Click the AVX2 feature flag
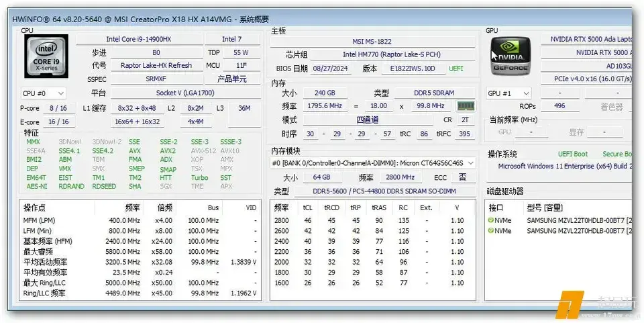The image size is (644, 323). coord(168,151)
